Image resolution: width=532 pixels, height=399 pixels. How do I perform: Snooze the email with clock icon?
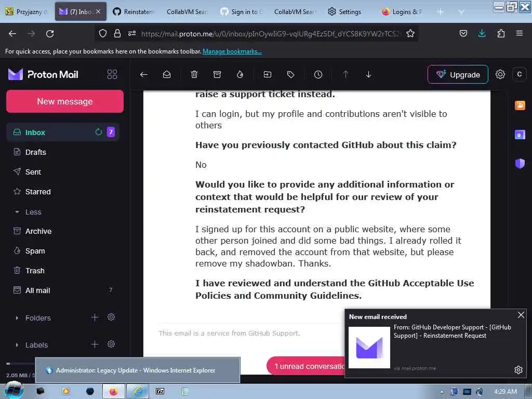pyautogui.click(x=318, y=75)
